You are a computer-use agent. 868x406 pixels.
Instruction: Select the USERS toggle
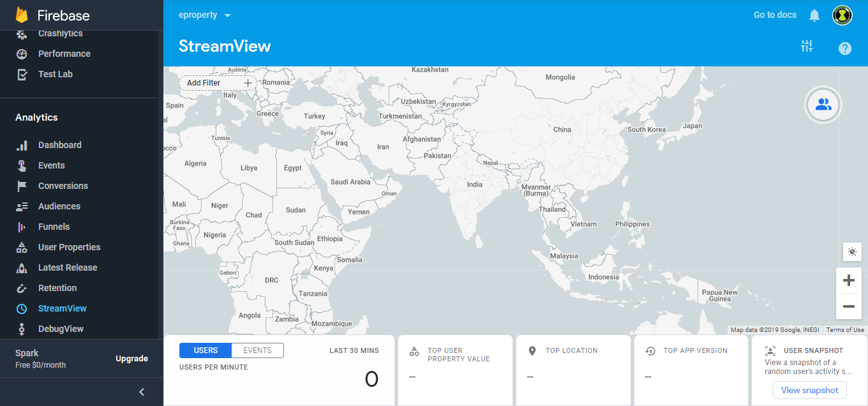pyautogui.click(x=206, y=350)
